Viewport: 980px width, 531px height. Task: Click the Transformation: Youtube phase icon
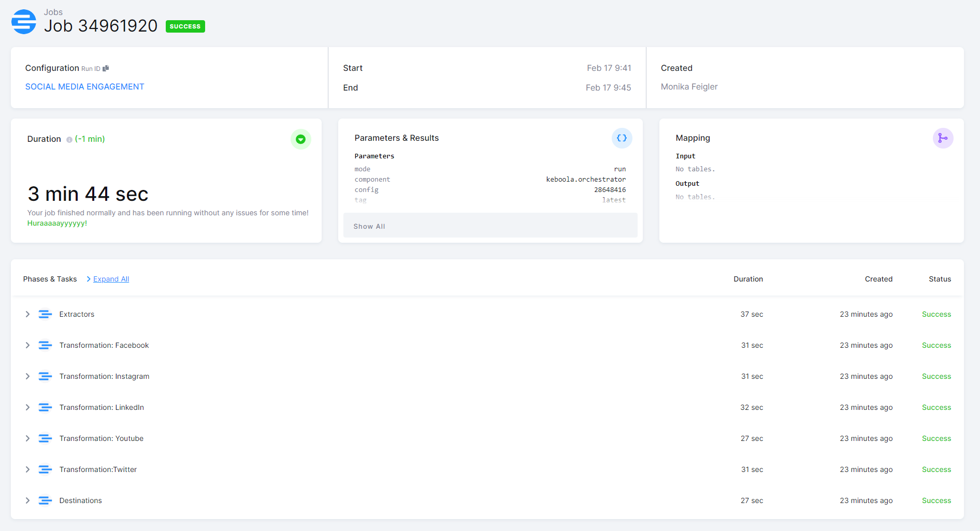(x=45, y=438)
